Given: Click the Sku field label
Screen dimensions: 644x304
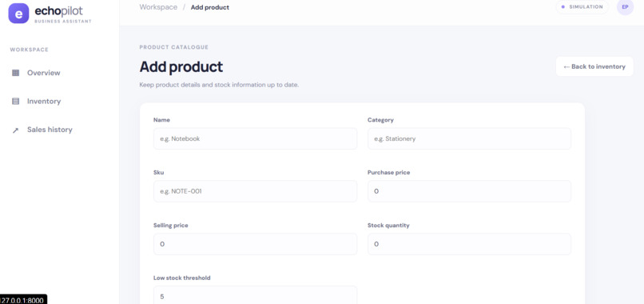Looking at the screenshot, I should click(158, 172).
